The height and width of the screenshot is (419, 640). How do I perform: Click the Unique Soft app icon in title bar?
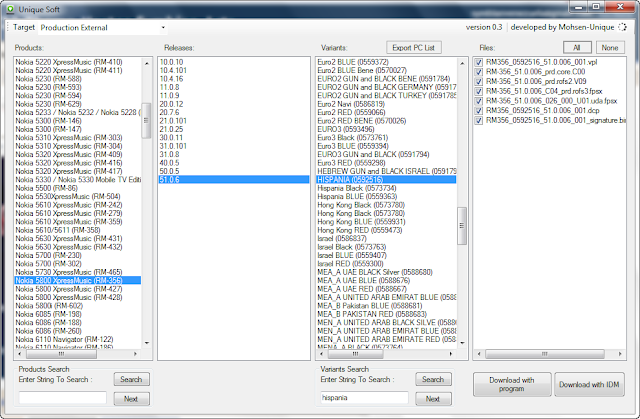point(10,9)
